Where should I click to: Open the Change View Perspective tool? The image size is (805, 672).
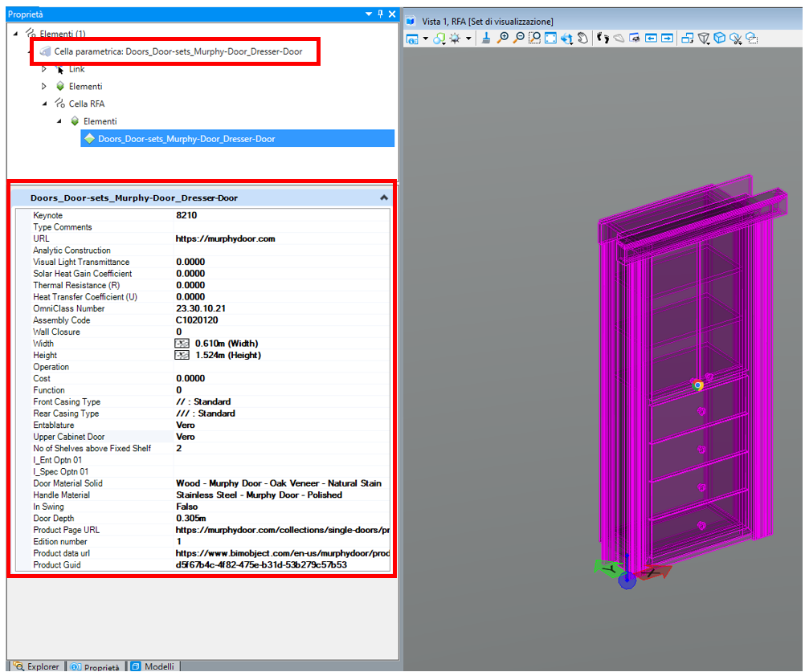(x=704, y=39)
